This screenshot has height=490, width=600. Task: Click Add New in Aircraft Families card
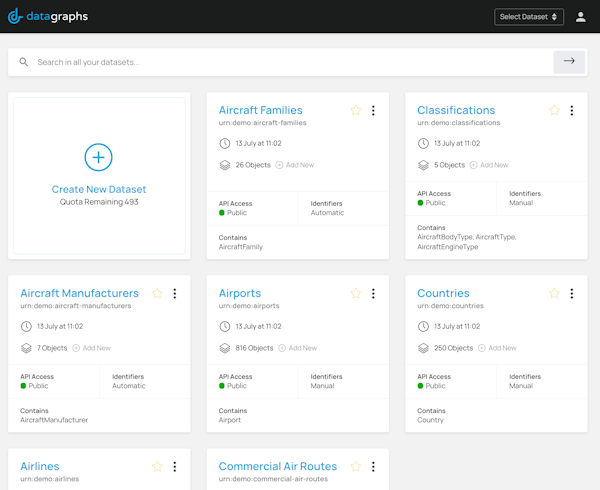pos(295,165)
